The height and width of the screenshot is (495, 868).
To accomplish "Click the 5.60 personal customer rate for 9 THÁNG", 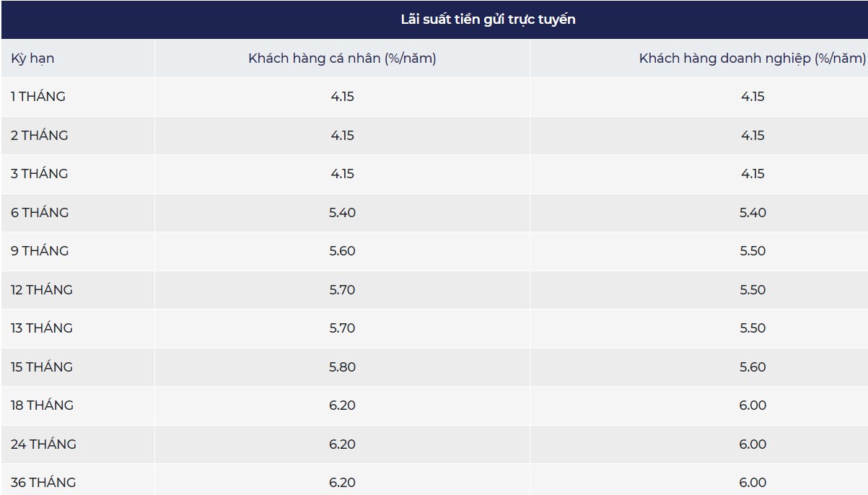I will coord(342,251).
